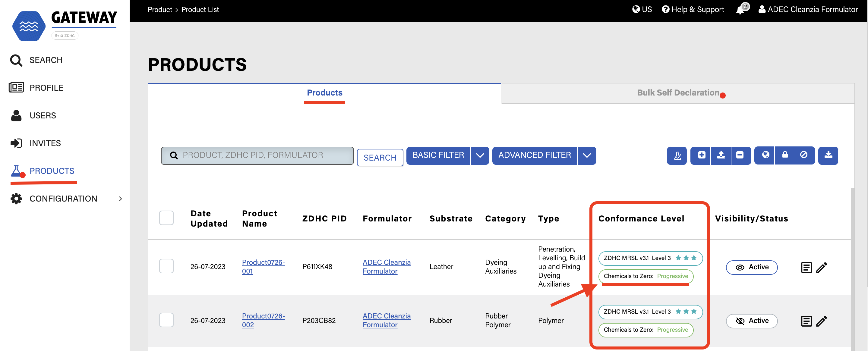Image resolution: width=868 pixels, height=351 pixels.
Task: Click the Conformance Level column header
Action: click(641, 219)
